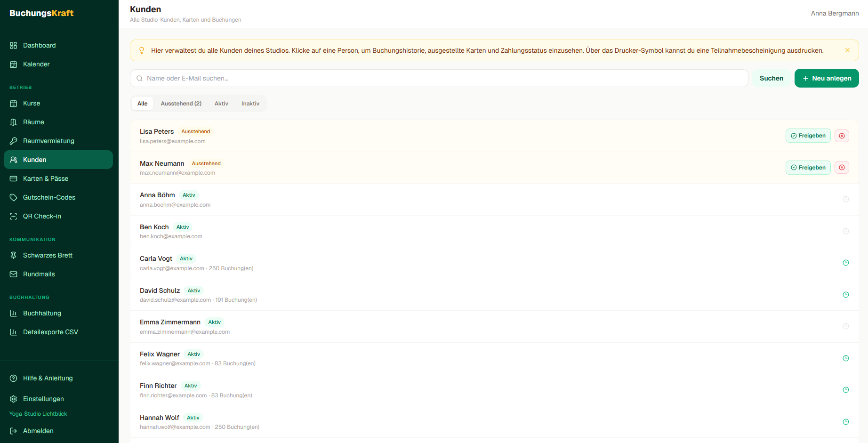Open the Kalender page
The height and width of the screenshot is (443, 868).
pyautogui.click(x=58, y=64)
